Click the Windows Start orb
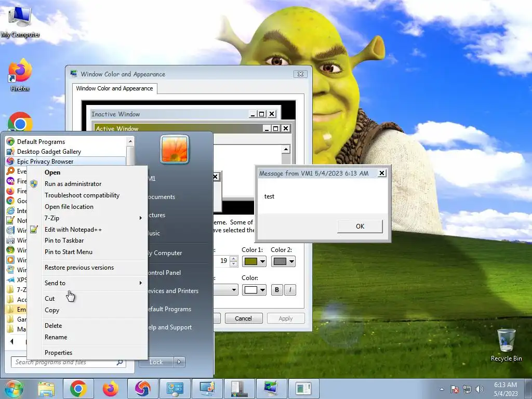This screenshot has width=532, height=399. point(14,389)
